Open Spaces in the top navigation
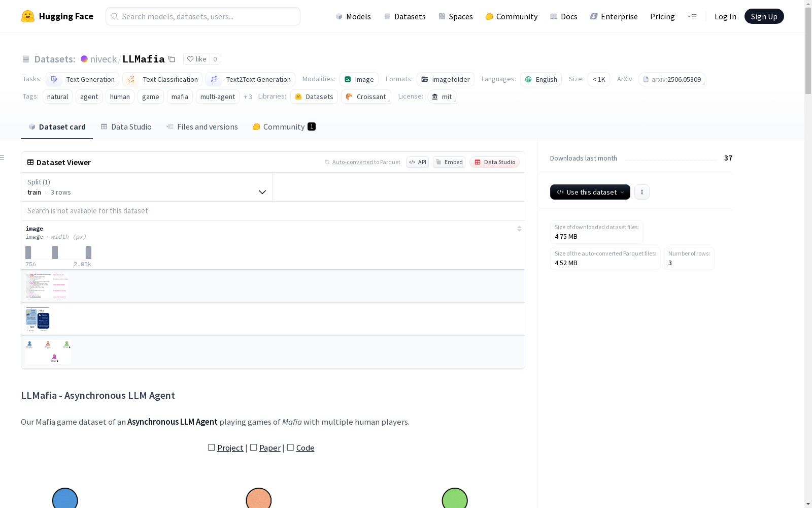The image size is (812, 508). (x=455, y=16)
